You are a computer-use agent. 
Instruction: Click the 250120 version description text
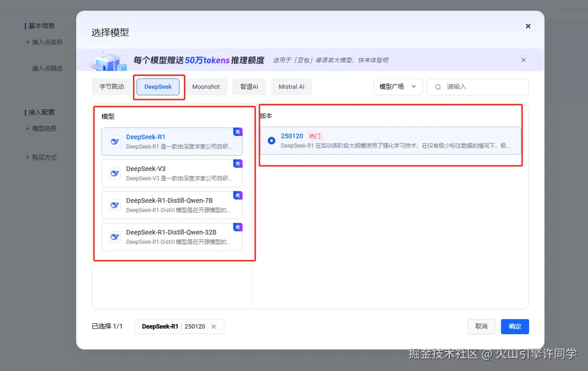coord(395,146)
